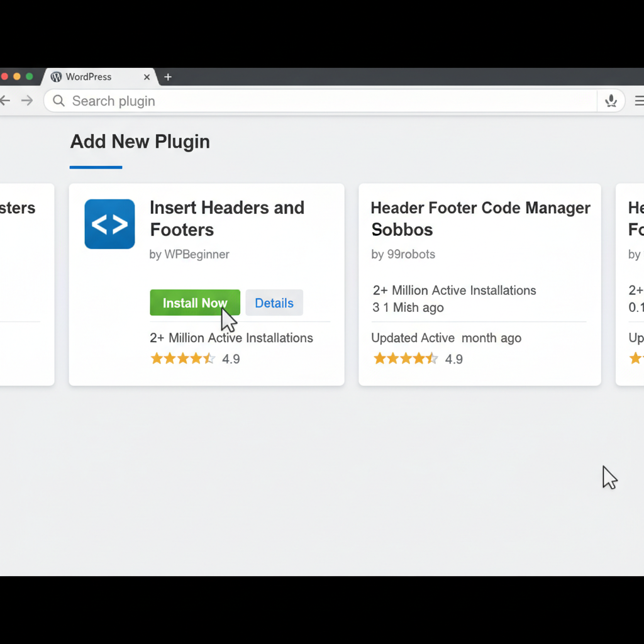644x644 pixels.
Task: Select the voice search microphone icon
Action: (x=611, y=101)
